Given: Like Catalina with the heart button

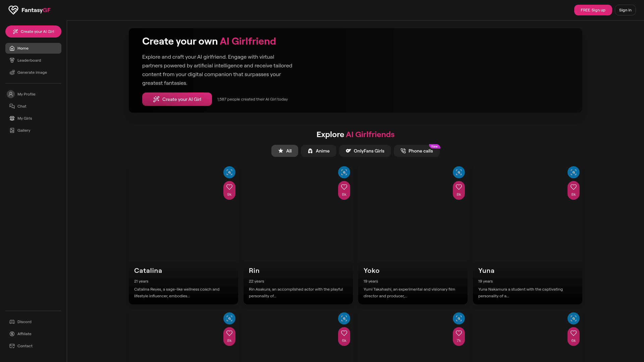Looking at the screenshot, I should (x=229, y=190).
